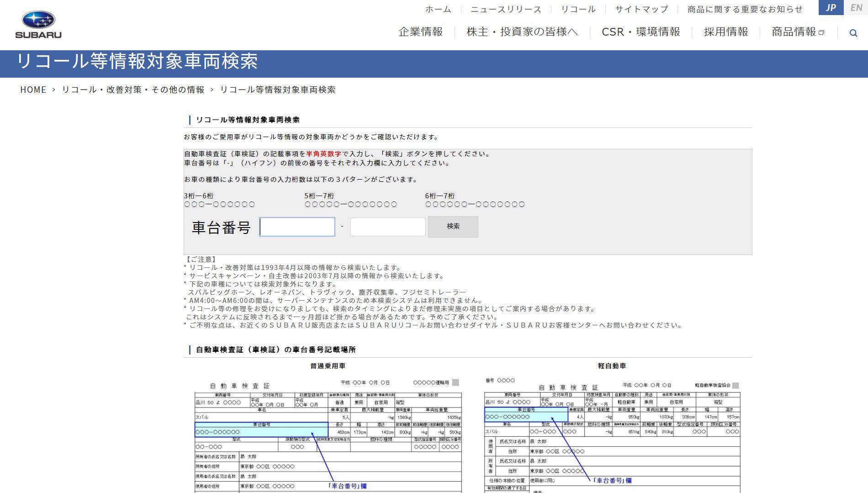Switch language to JP

pyautogui.click(x=831, y=7)
